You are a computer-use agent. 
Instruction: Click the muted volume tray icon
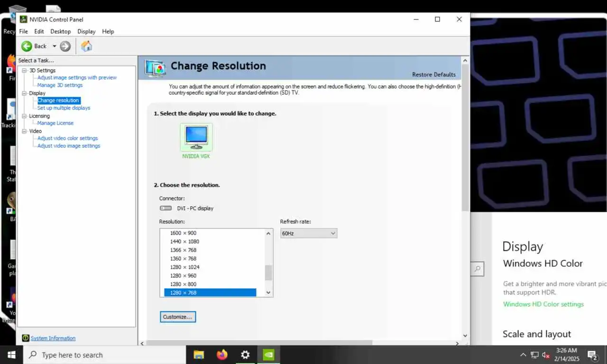point(546,355)
